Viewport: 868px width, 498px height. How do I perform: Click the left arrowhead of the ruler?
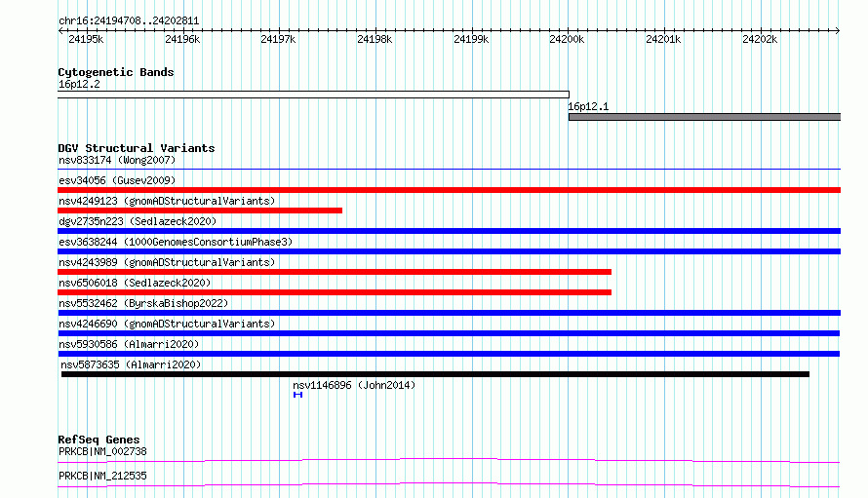pyautogui.click(x=60, y=30)
